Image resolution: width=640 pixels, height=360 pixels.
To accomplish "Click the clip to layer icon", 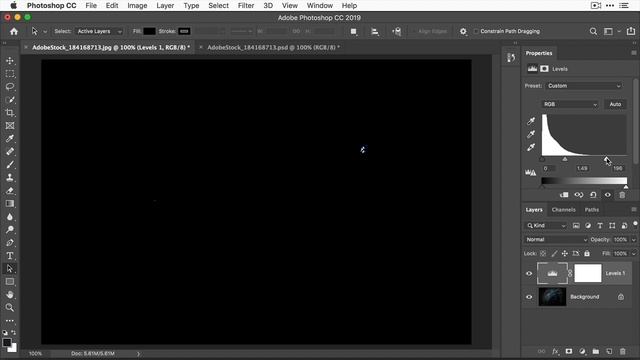I will click(x=564, y=195).
